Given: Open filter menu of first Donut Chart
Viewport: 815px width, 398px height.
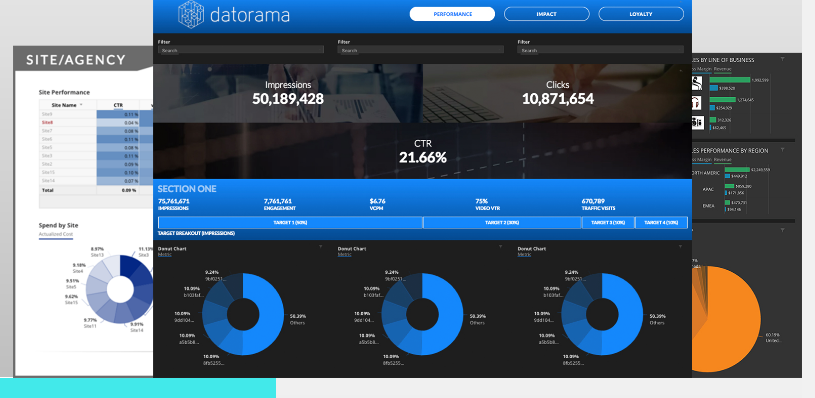Looking at the screenshot, I should click(x=321, y=247).
